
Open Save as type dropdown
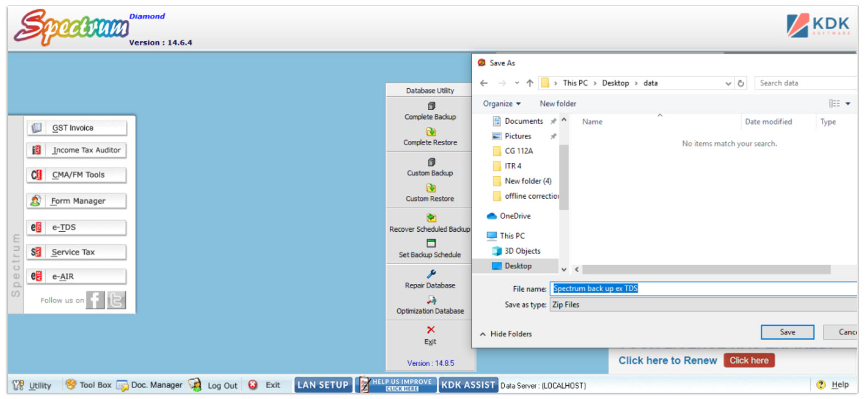pyautogui.click(x=704, y=305)
